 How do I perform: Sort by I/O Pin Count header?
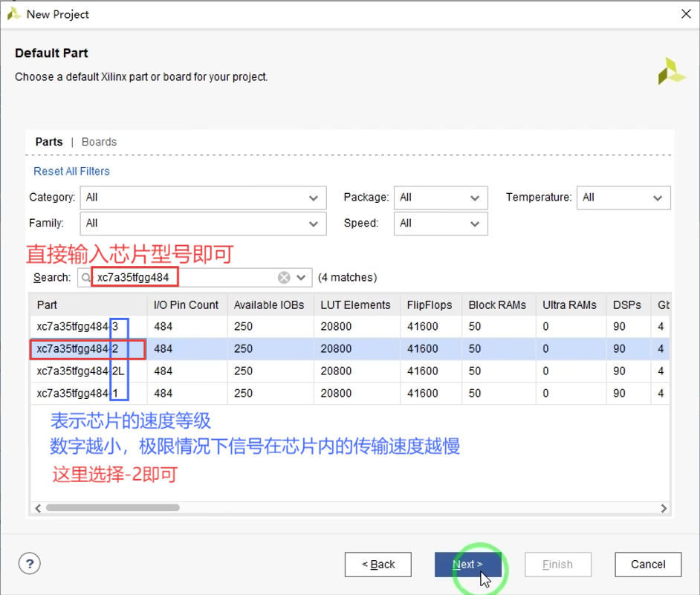click(187, 305)
